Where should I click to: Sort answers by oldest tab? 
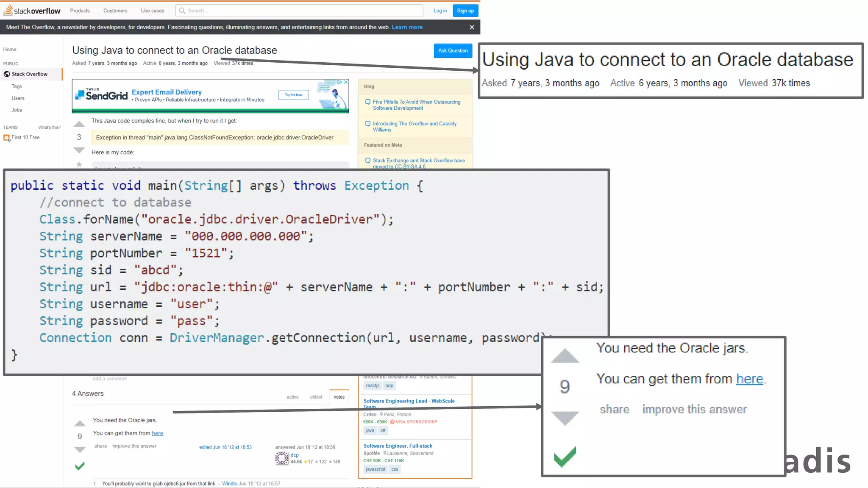point(316,397)
